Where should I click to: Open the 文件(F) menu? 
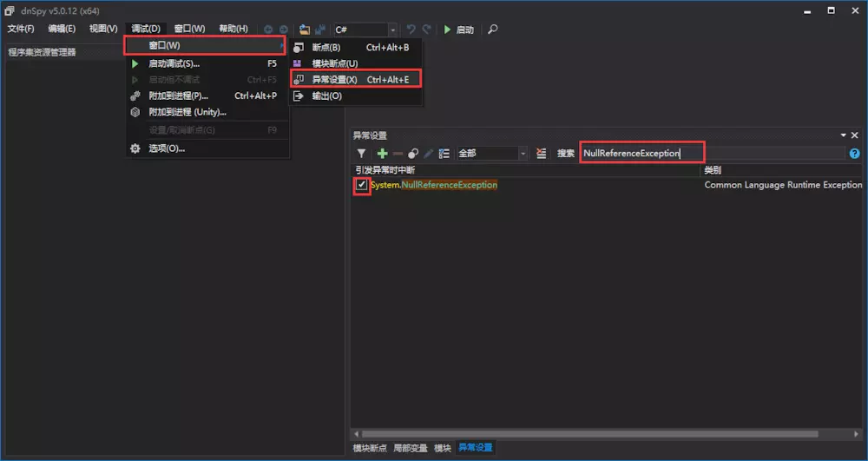21,29
